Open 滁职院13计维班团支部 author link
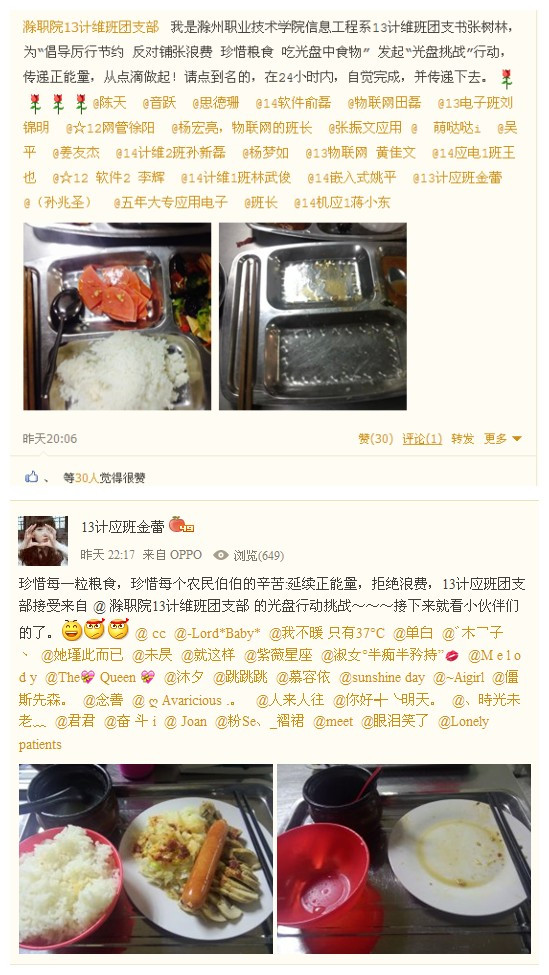This screenshot has height=975, width=549. 91,27
